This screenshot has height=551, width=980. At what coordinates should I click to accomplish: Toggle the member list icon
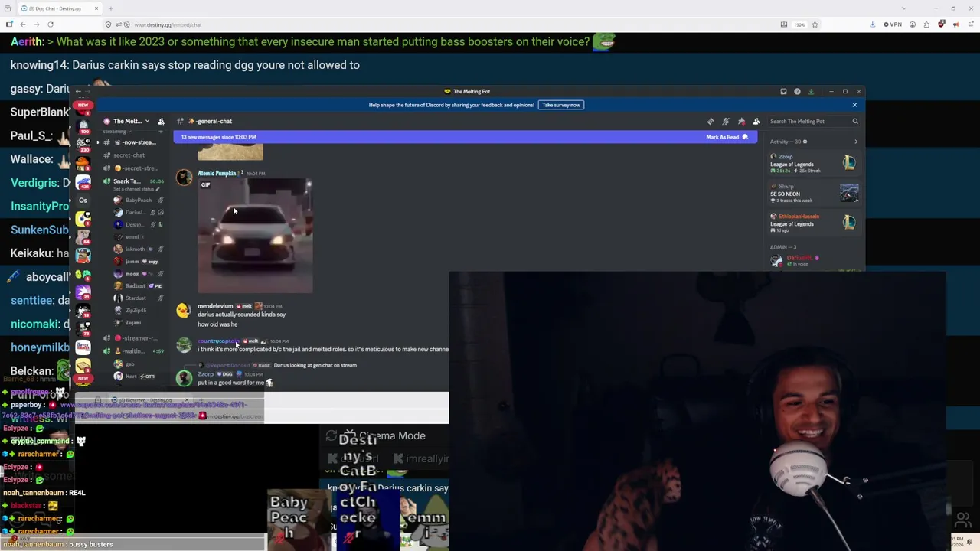(756, 121)
